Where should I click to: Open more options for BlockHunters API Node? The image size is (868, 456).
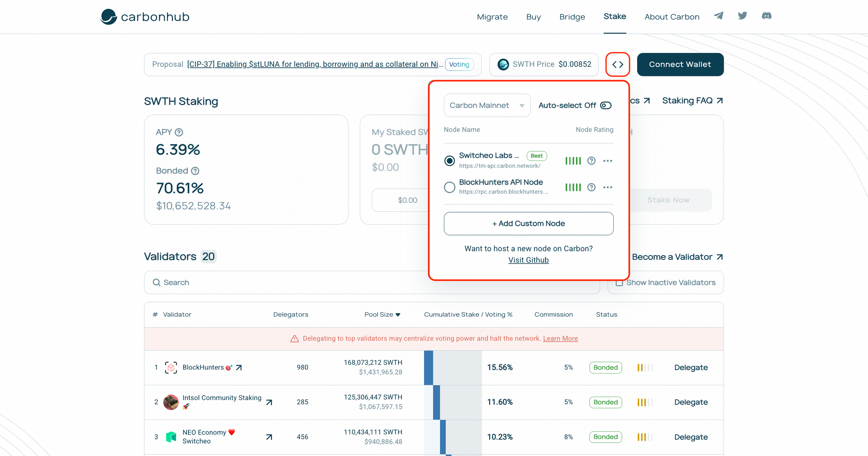[608, 187]
